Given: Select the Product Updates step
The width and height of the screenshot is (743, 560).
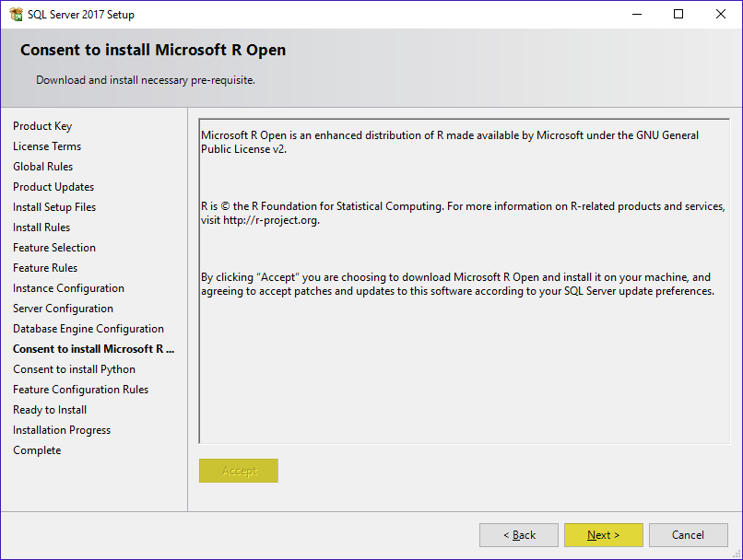Looking at the screenshot, I should click(x=53, y=187).
